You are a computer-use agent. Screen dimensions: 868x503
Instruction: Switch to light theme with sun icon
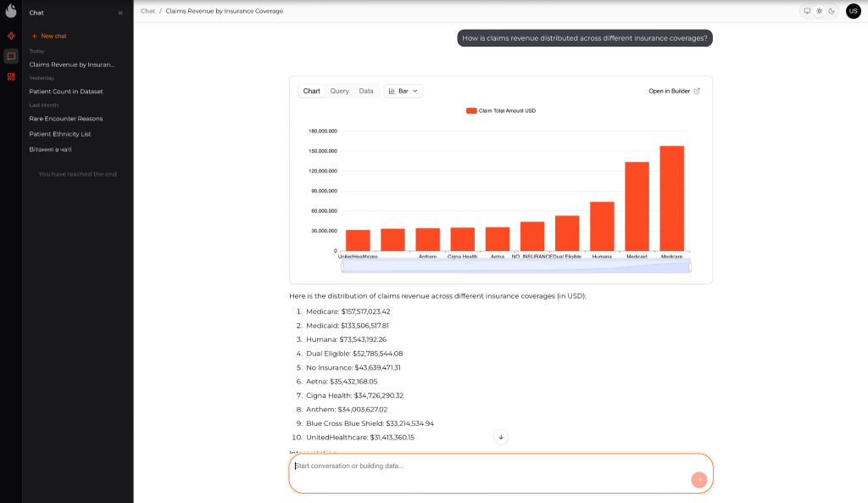[820, 11]
